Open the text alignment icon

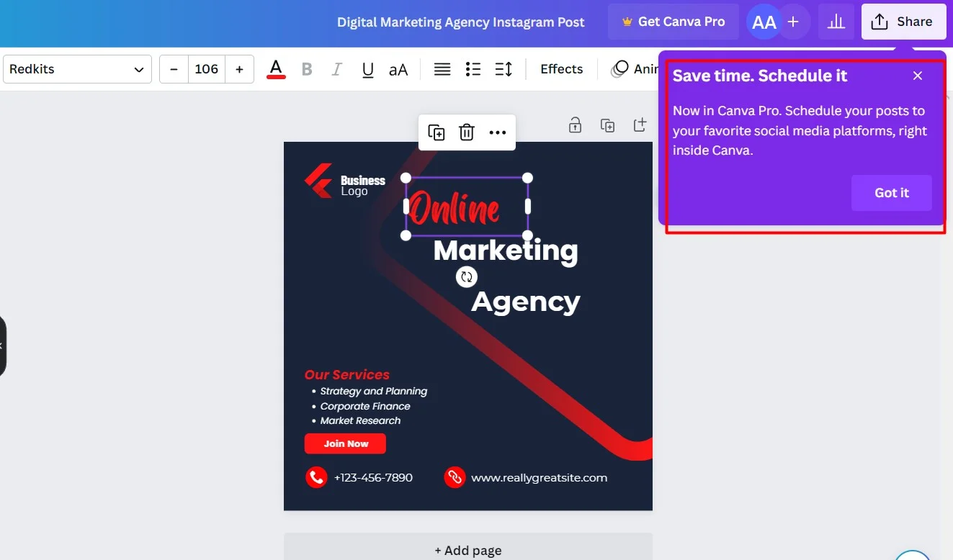(x=442, y=68)
